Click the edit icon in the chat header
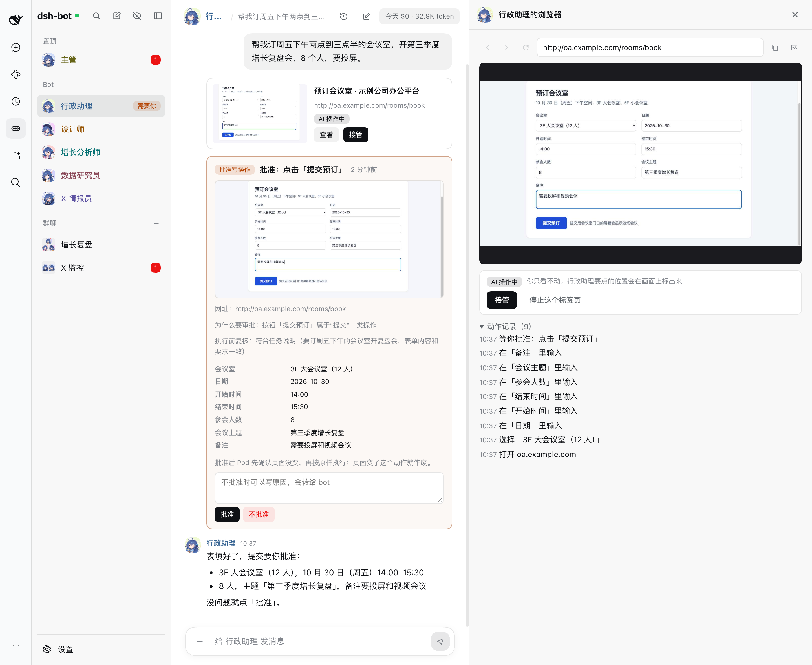Image resolution: width=812 pixels, height=665 pixels. click(x=366, y=16)
